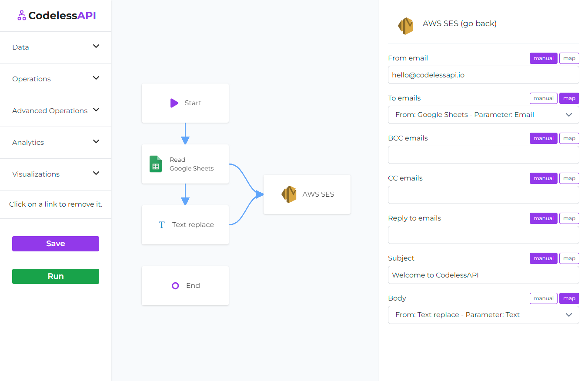
Task: Click the Subject input field
Action: pyautogui.click(x=484, y=275)
